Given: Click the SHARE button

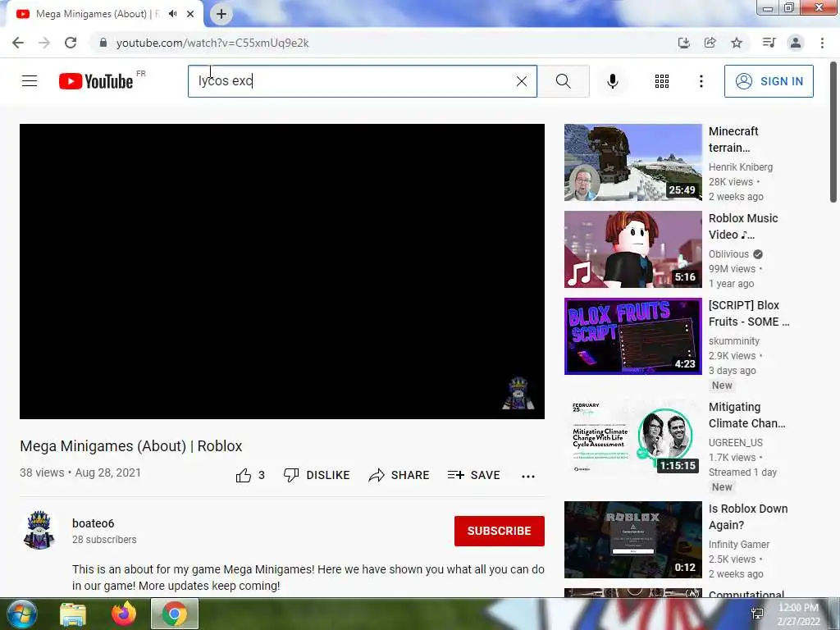Looking at the screenshot, I should coord(399,475).
